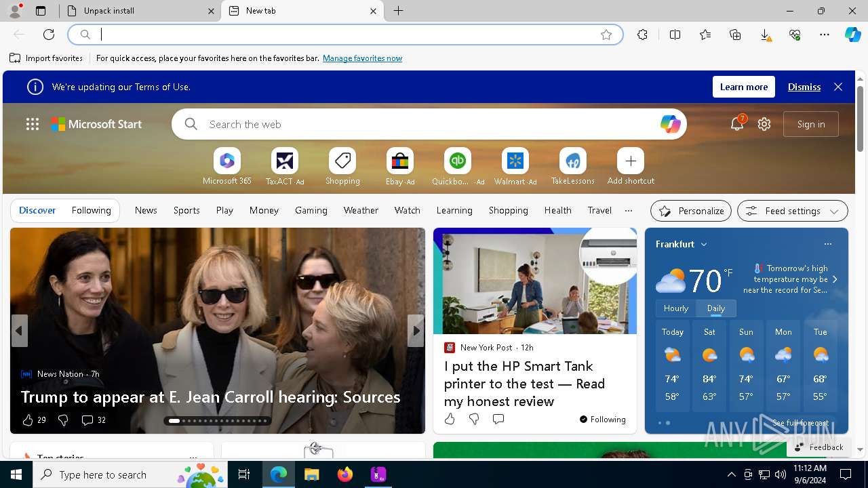The image size is (868, 488).
Task: Click Manage favorites now link
Action: (x=362, y=58)
